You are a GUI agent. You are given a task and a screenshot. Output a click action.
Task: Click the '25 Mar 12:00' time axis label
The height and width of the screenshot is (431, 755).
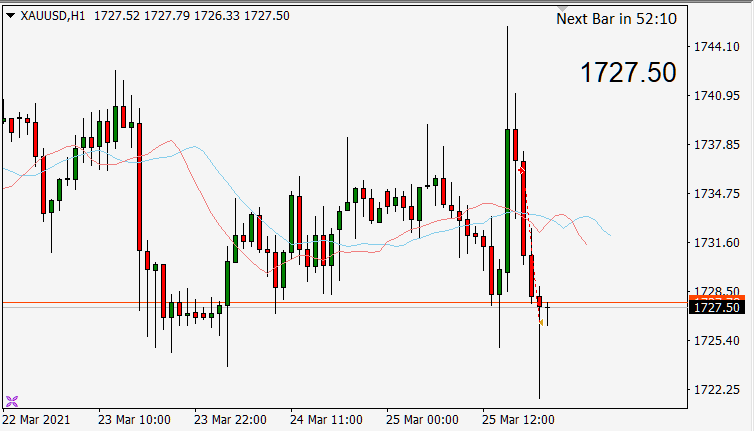pyautogui.click(x=519, y=419)
